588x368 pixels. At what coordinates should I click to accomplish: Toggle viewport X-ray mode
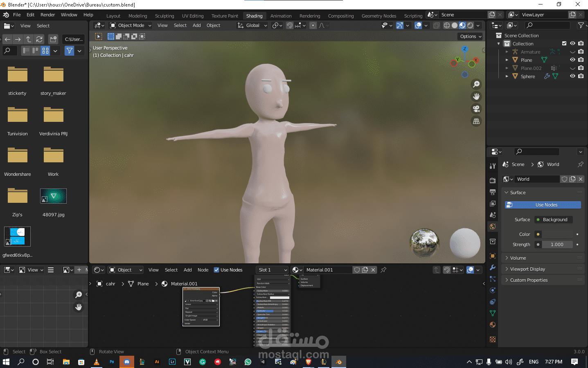[437, 25]
